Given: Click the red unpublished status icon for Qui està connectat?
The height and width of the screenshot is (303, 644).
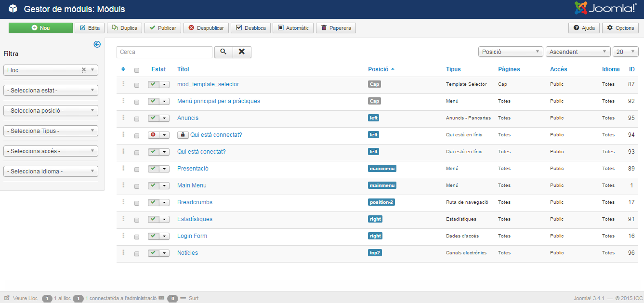Looking at the screenshot, I should 153,135.
